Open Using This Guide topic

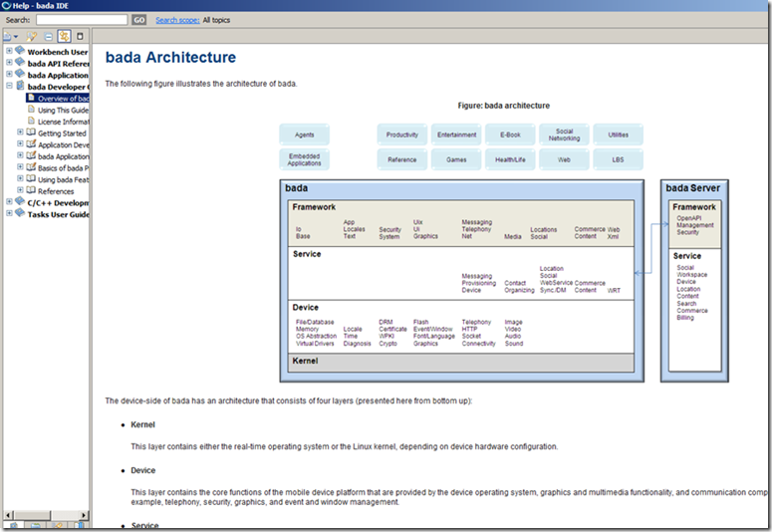pyautogui.click(x=63, y=111)
